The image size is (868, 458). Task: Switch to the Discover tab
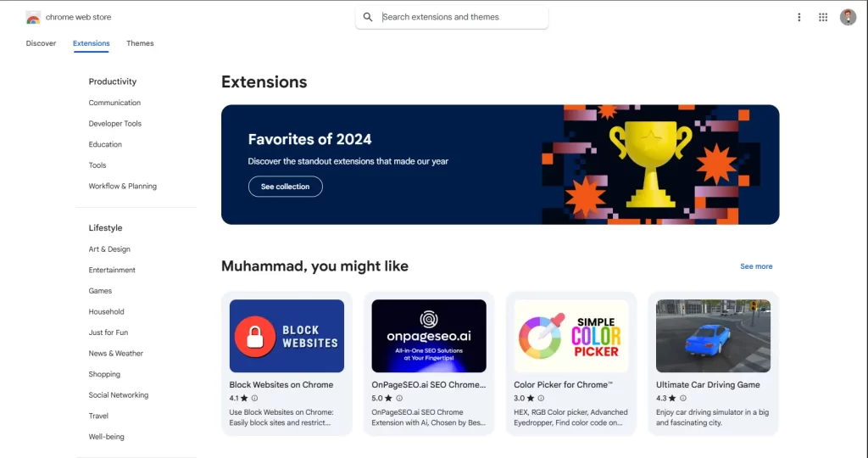[41, 43]
